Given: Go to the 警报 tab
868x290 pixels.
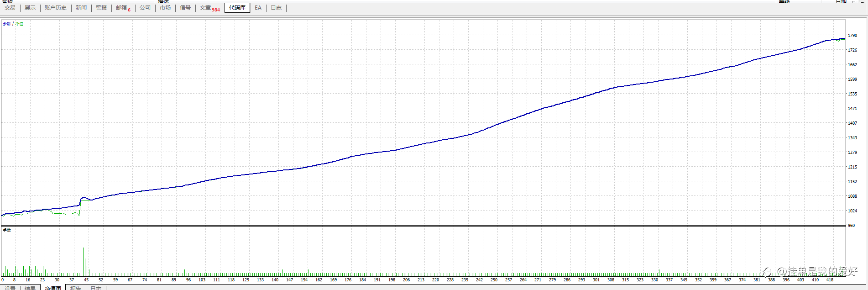Looking at the screenshot, I should point(101,8).
